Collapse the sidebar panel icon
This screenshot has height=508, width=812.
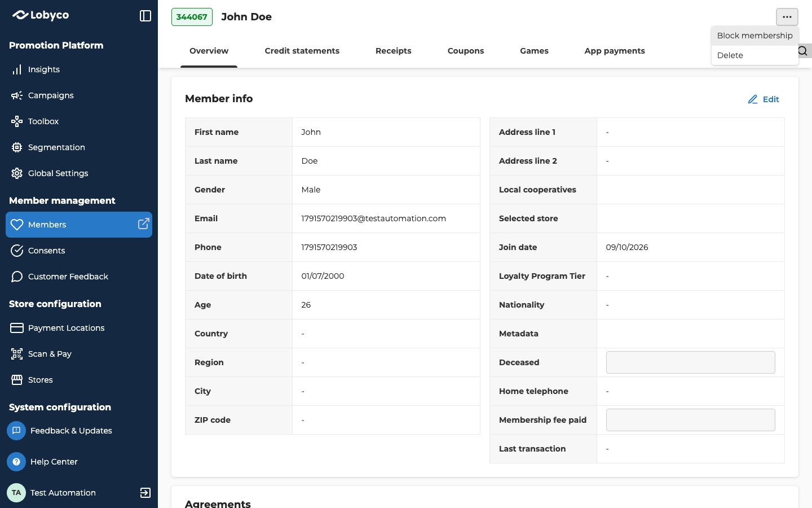coord(145,16)
